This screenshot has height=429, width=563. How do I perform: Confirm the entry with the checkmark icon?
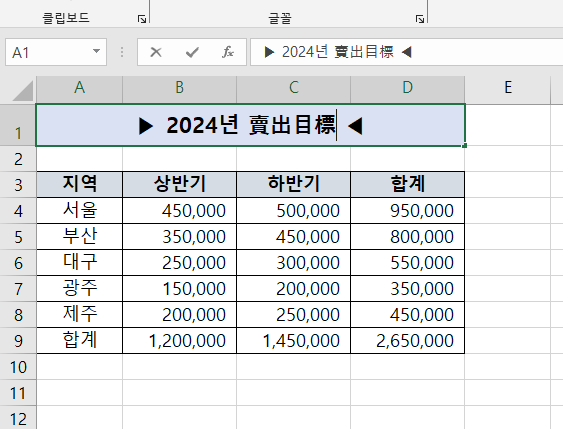pyautogui.click(x=192, y=52)
